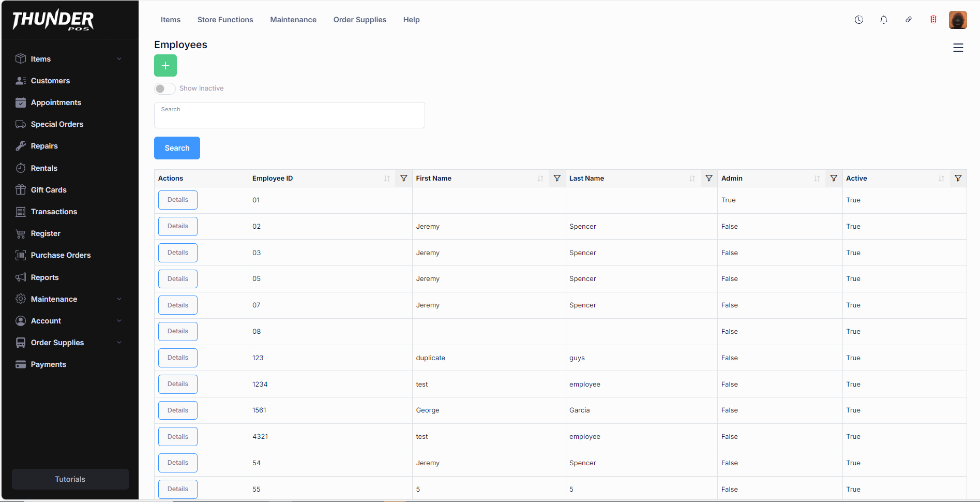Click the blue Search button
The width and height of the screenshot is (980, 502).
(x=177, y=148)
